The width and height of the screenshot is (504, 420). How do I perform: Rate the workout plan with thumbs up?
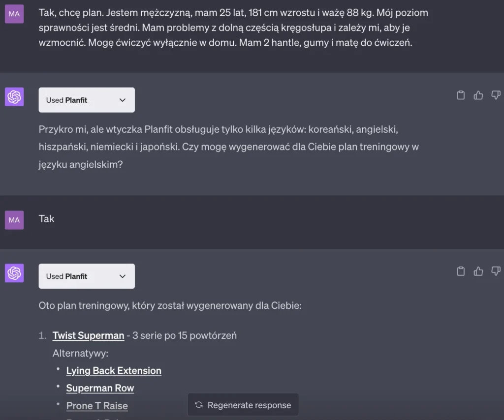point(478,271)
